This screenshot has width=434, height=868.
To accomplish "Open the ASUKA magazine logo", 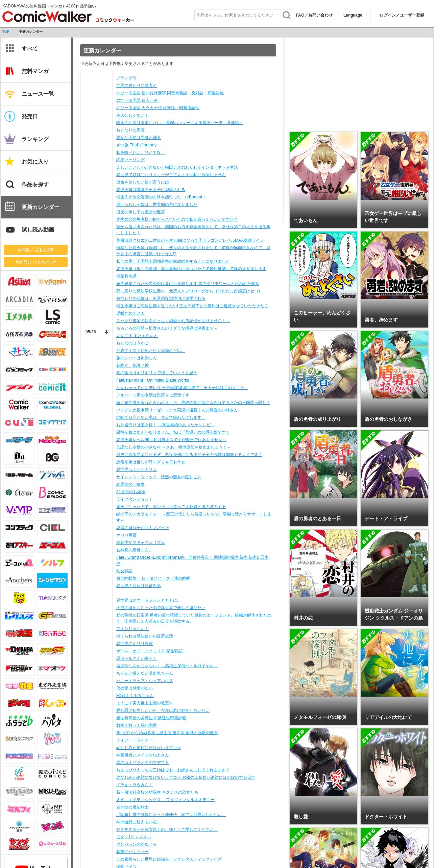I will pyautogui.click(x=19, y=282).
